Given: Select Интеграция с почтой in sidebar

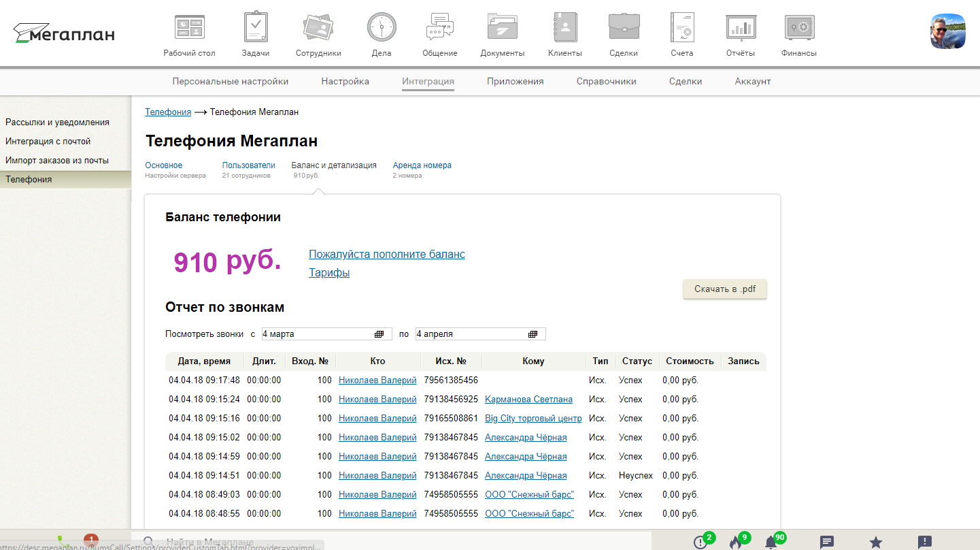Looking at the screenshot, I should point(48,142).
